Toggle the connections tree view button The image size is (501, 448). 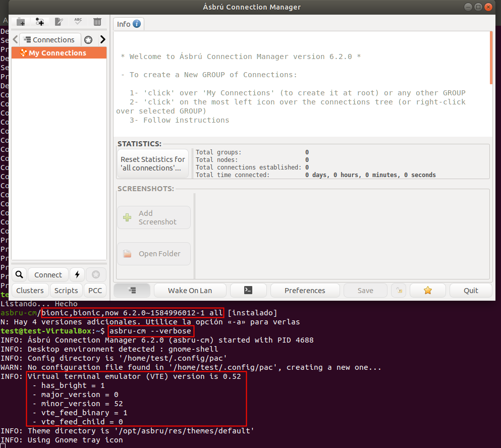[x=132, y=290]
